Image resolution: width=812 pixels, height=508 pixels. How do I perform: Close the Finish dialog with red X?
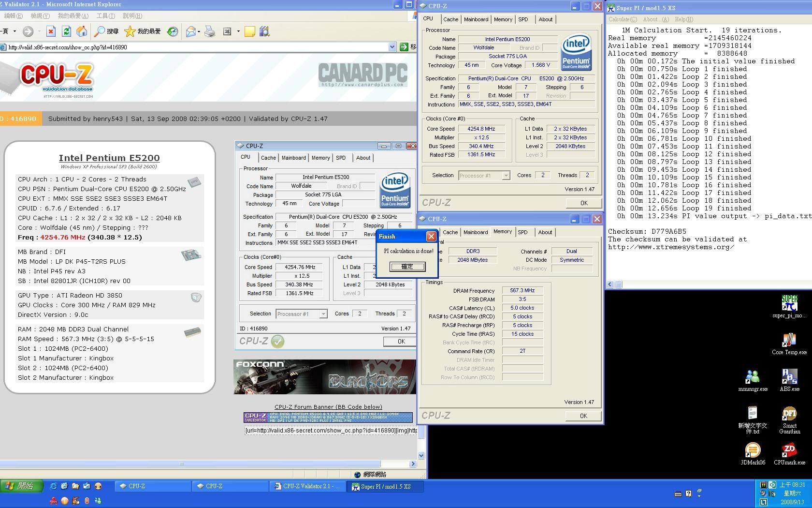pos(431,236)
